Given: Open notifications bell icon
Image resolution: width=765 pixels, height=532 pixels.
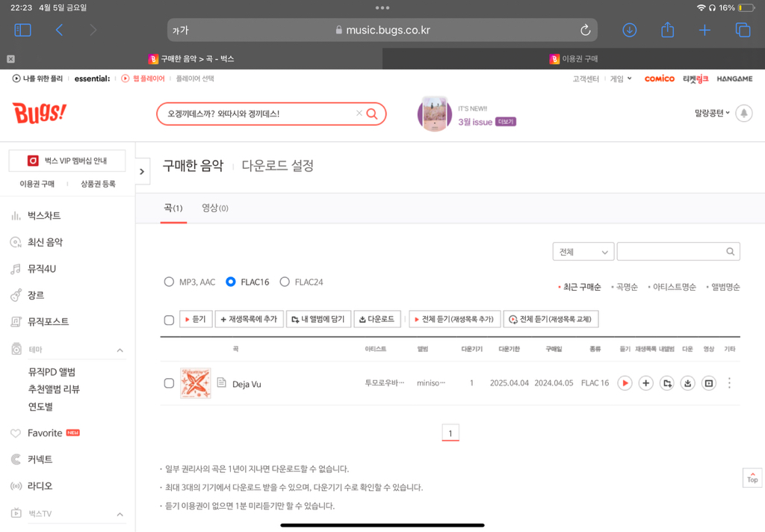Looking at the screenshot, I should [x=743, y=114].
